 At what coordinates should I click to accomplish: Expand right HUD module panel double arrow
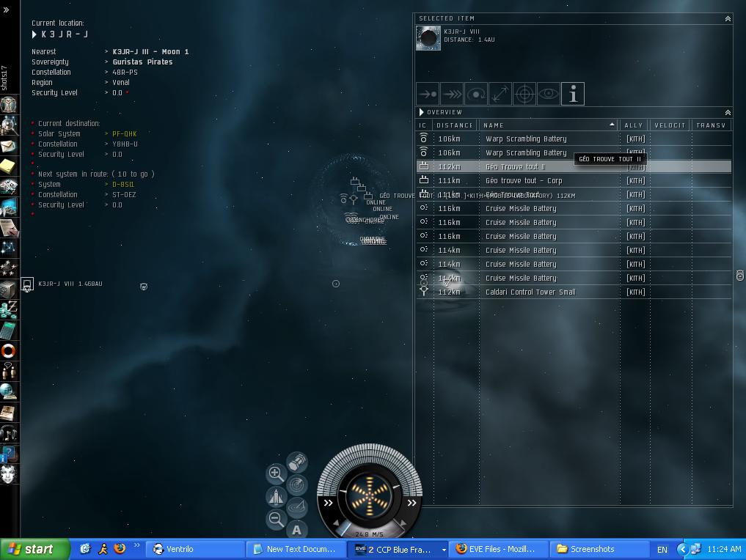[412, 503]
